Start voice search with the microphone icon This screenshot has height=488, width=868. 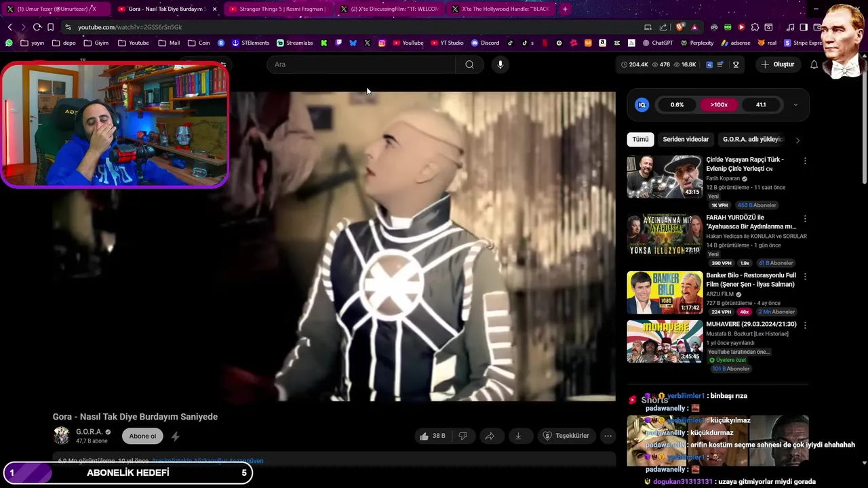click(500, 64)
